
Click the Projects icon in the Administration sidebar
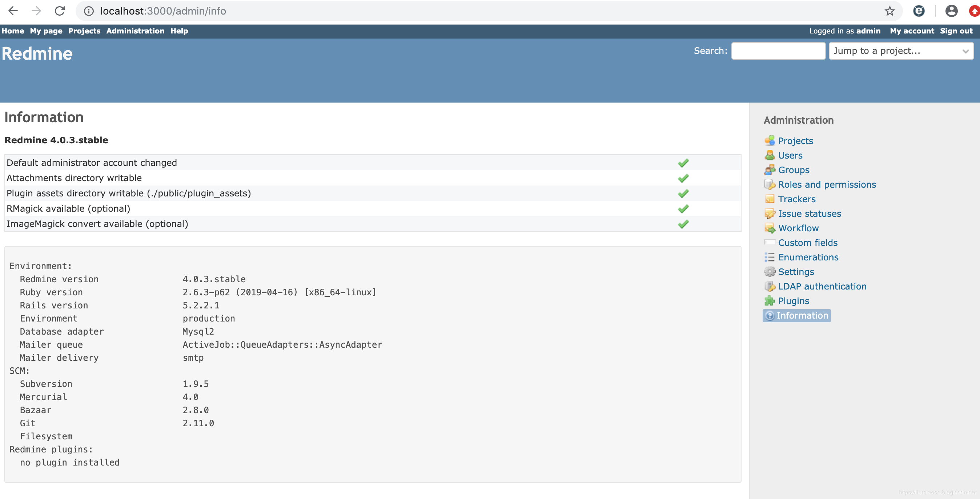(x=769, y=141)
